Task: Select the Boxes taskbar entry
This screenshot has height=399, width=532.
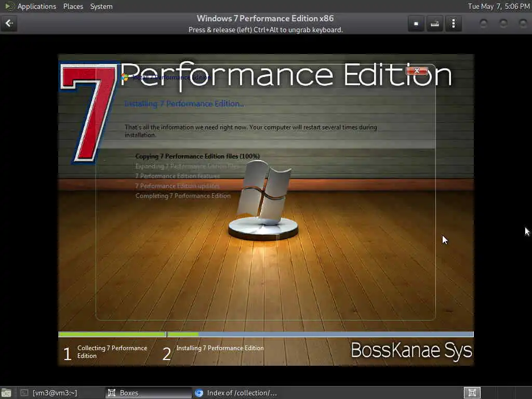Action: [x=149, y=393]
